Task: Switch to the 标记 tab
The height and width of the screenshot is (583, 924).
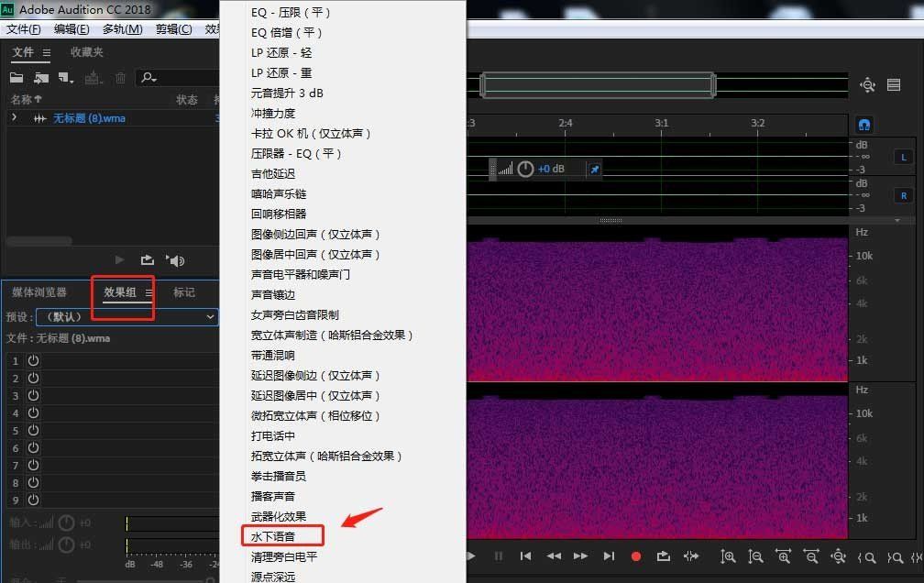Action: point(184,292)
